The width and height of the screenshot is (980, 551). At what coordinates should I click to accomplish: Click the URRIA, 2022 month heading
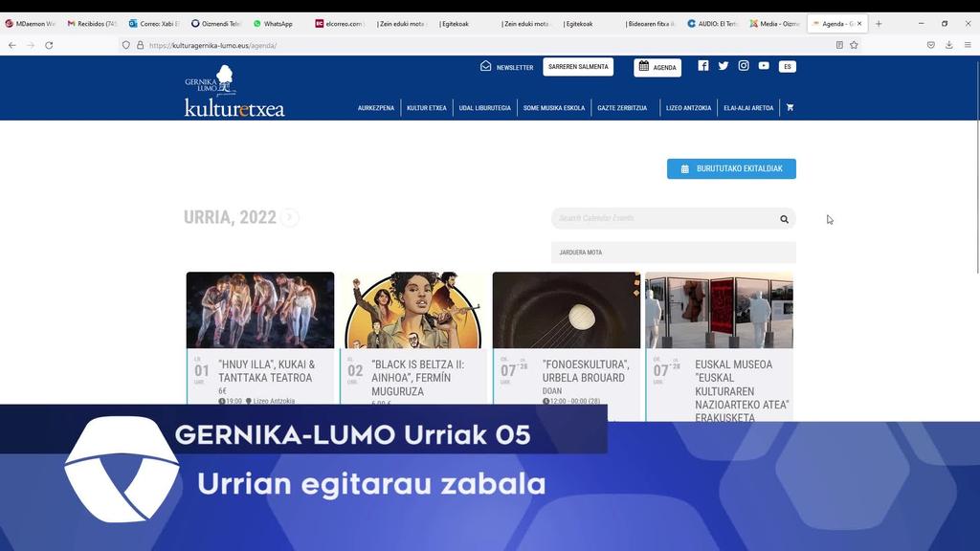230,217
